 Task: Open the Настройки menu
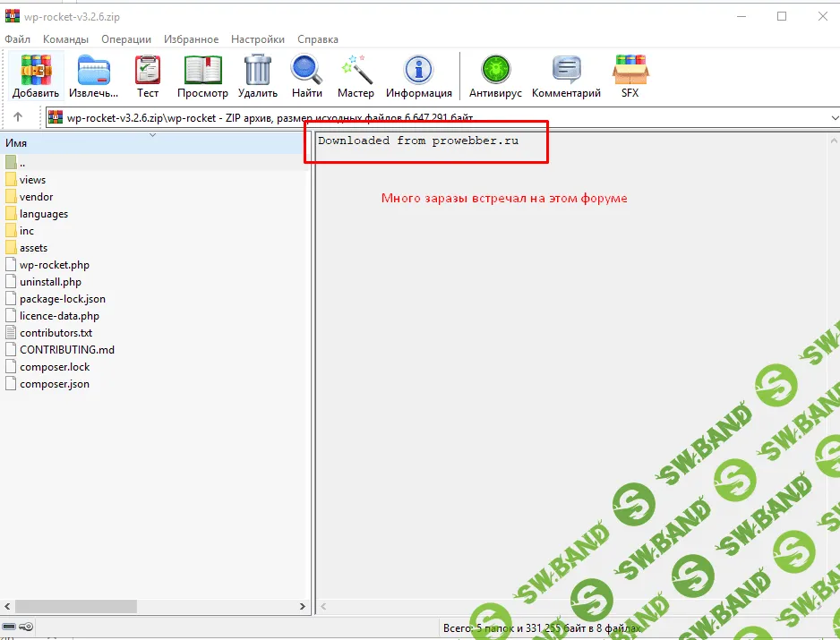(x=258, y=39)
